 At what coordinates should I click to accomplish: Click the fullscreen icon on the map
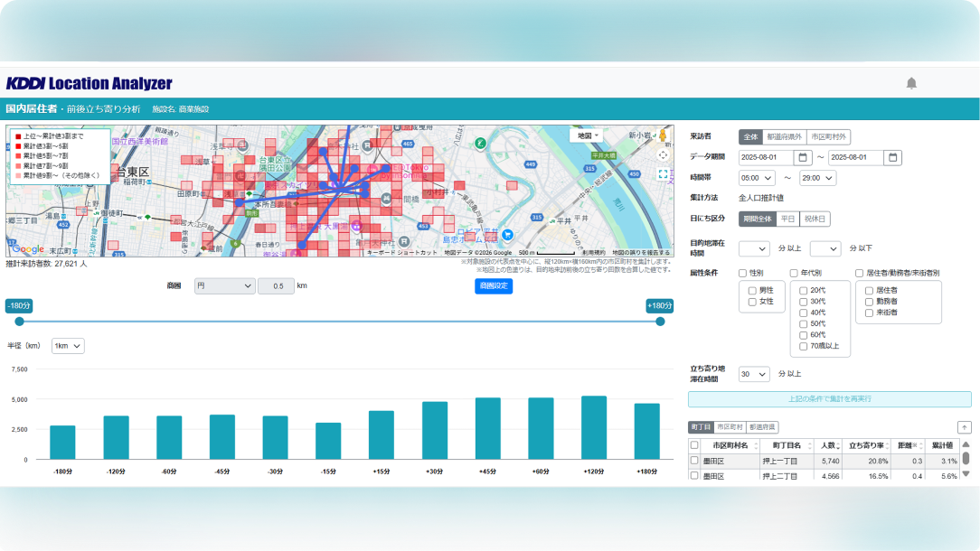(663, 173)
